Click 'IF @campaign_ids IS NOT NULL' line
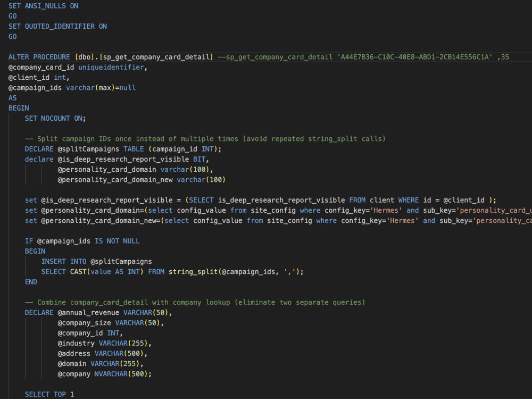 point(82,241)
